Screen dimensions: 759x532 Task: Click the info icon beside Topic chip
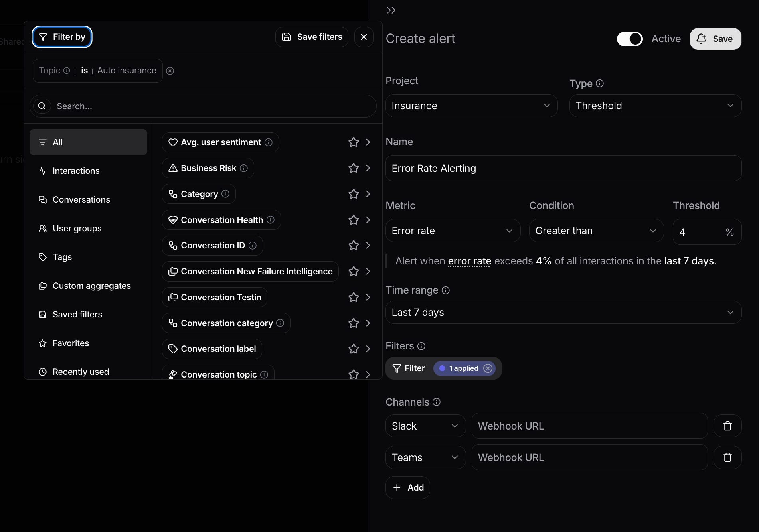coord(67,71)
